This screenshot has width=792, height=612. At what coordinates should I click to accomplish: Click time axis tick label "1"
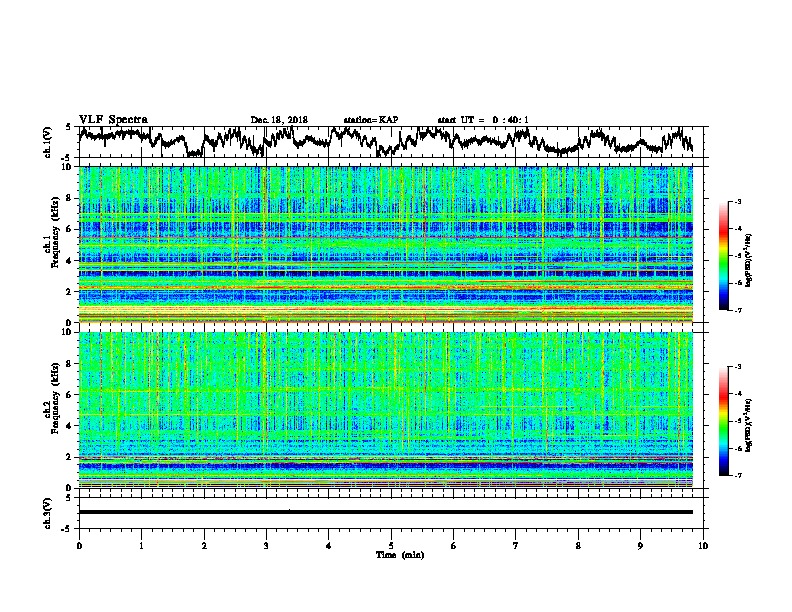pos(141,546)
